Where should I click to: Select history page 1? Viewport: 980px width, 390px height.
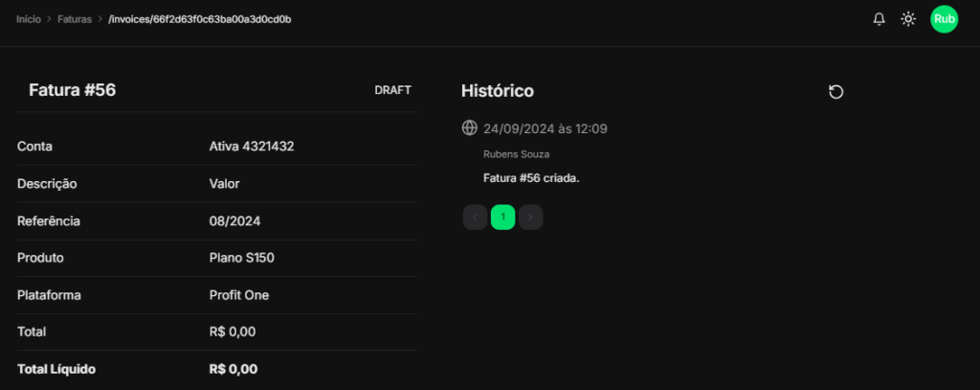point(503,218)
